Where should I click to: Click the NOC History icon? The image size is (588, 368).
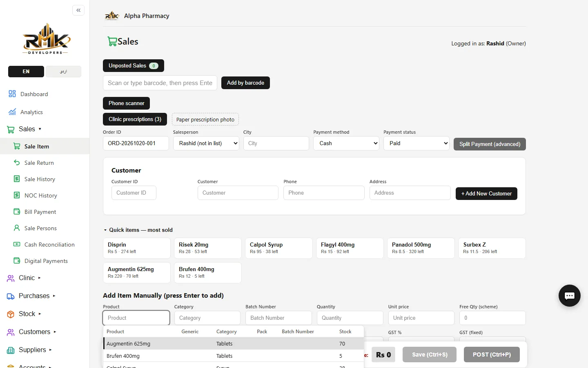click(17, 195)
